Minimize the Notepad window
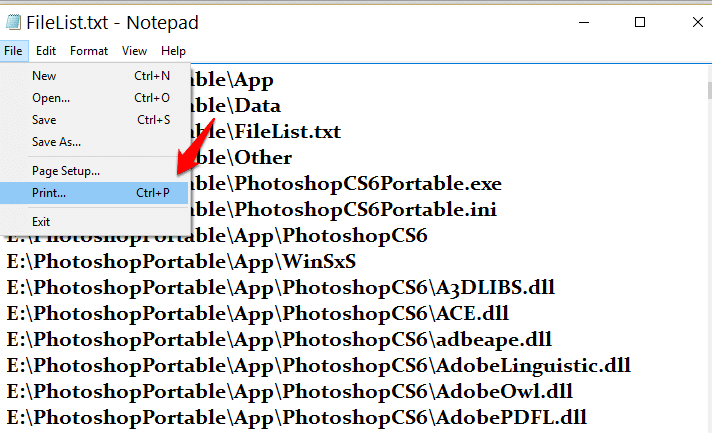Image resolution: width=712 pixels, height=433 pixels. click(584, 22)
